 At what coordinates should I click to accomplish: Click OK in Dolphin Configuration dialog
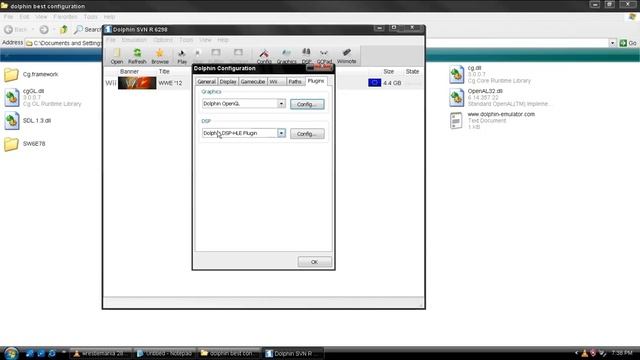(314, 262)
